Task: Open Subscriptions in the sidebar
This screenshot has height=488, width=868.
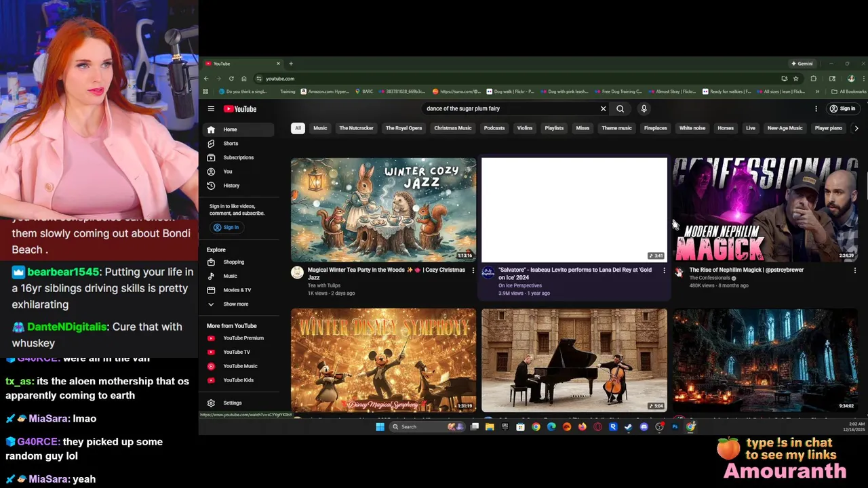Action: 237,157
